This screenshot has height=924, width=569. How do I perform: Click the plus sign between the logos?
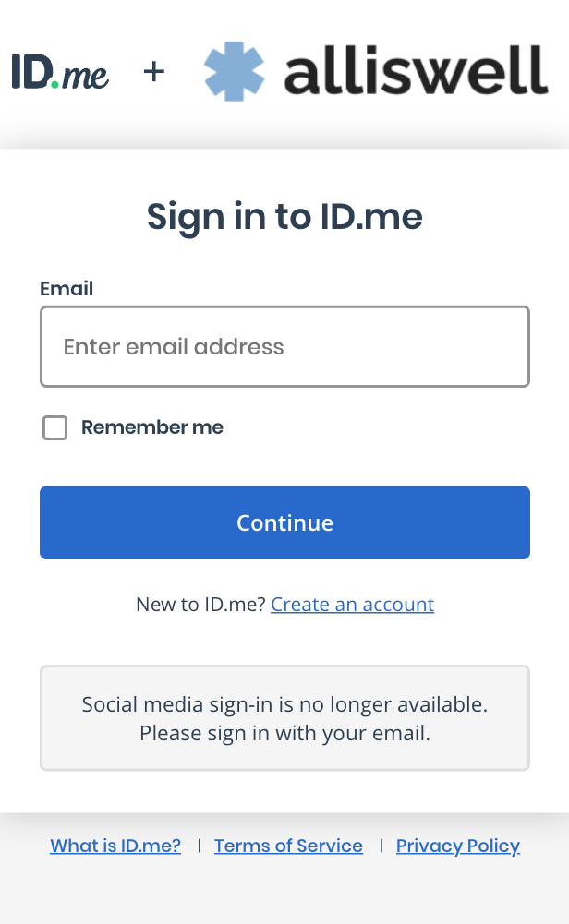(x=154, y=71)
